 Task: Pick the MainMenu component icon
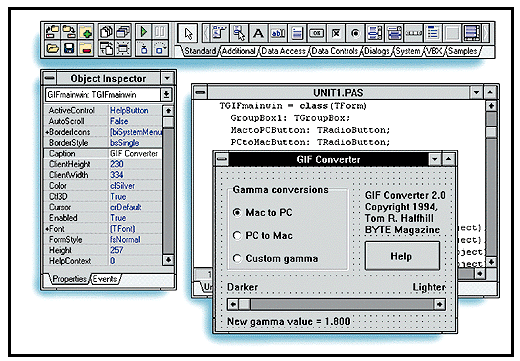tap(219, 33)
